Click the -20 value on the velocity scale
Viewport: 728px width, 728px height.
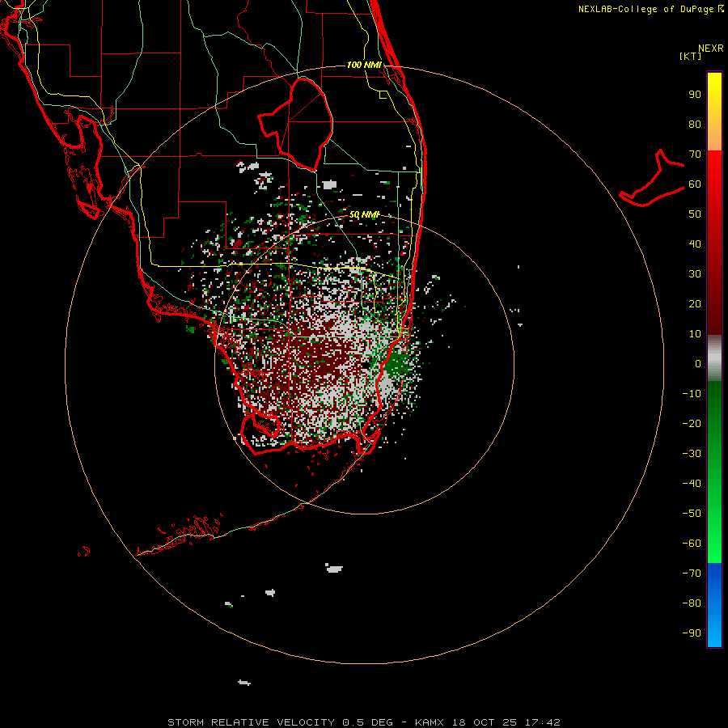692,424
